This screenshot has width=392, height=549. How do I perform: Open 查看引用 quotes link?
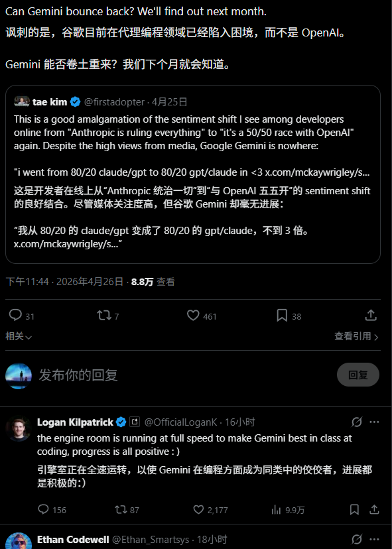pos(356,336)
